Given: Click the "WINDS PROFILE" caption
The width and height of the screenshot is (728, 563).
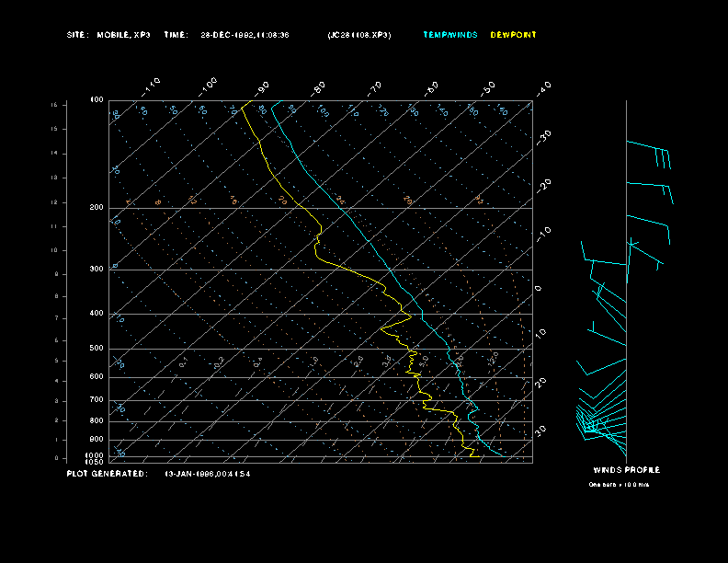Looking at the screenshot, I should point(627,470).
